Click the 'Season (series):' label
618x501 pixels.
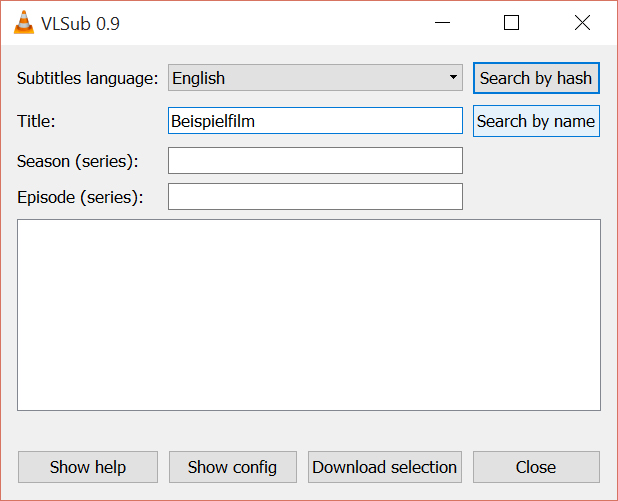pos(78,161)
